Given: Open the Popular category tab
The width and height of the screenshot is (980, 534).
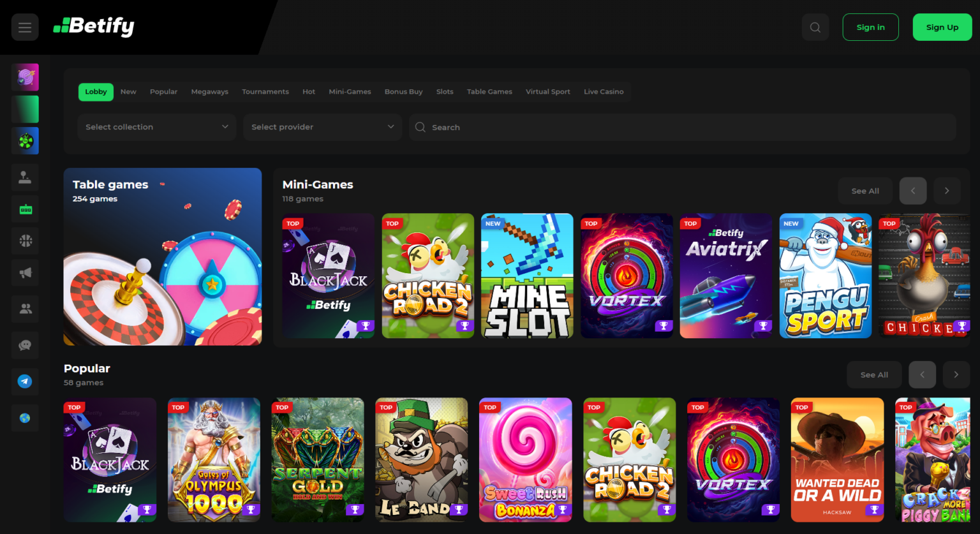Looking at the screenshot, I should [x=164, y=92].
